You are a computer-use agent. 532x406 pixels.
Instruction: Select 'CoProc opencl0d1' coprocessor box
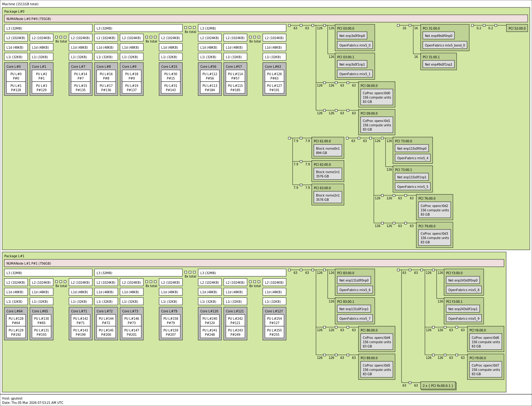(377, 125)
